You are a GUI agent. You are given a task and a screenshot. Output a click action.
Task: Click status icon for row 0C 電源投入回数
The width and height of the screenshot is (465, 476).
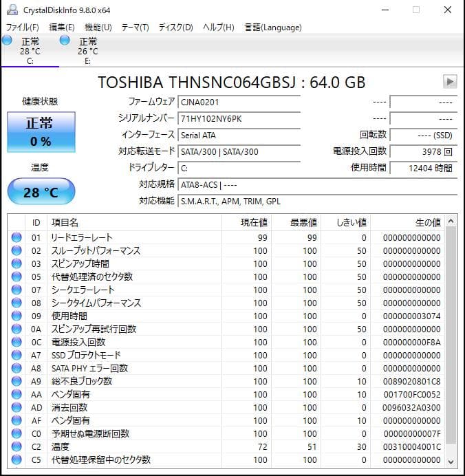17,342
